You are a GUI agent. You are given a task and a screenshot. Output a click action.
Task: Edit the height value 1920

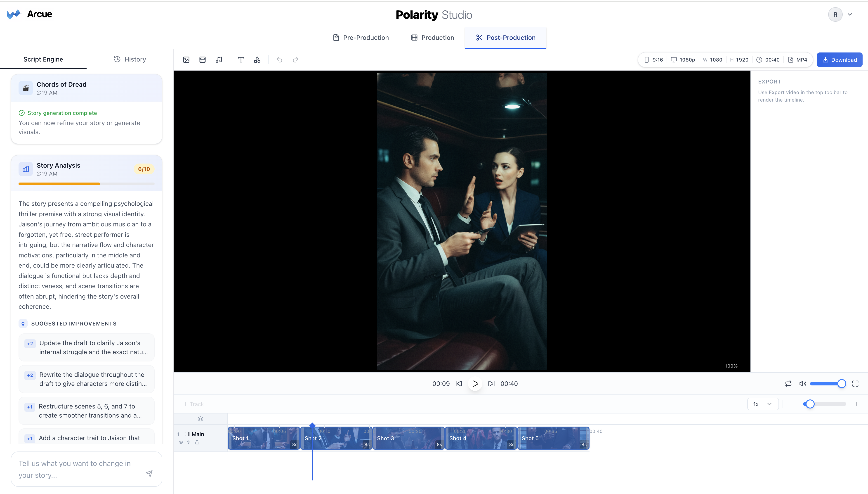click(x=739, y=60)
